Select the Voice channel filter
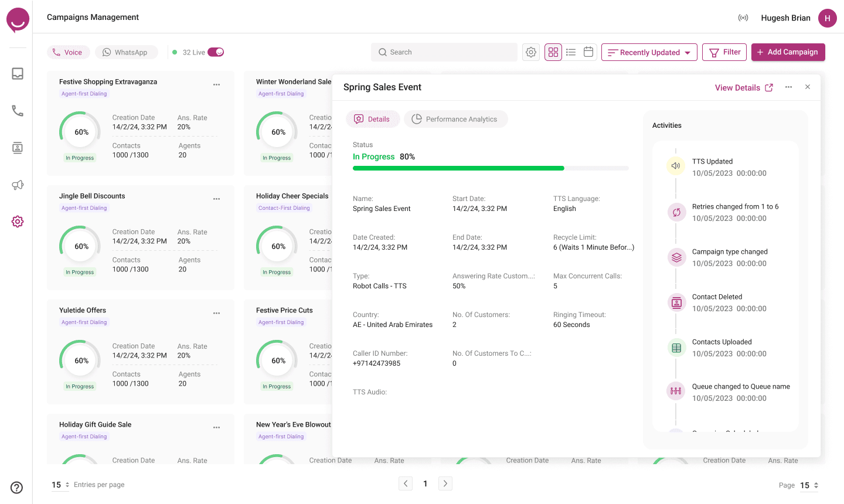This screenshot has width=844, height=504. coord(69,52)
